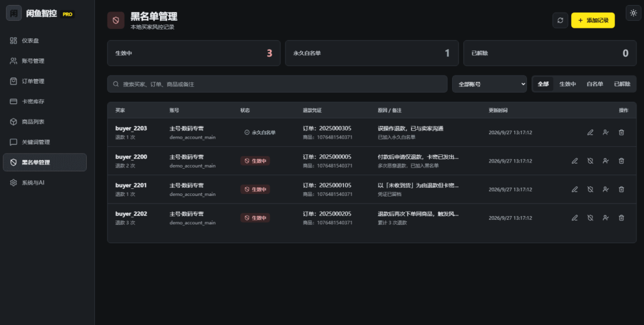Switch to the 生效中 filter tab
This screenshot has height=325, width=644.
click(567, 84)
